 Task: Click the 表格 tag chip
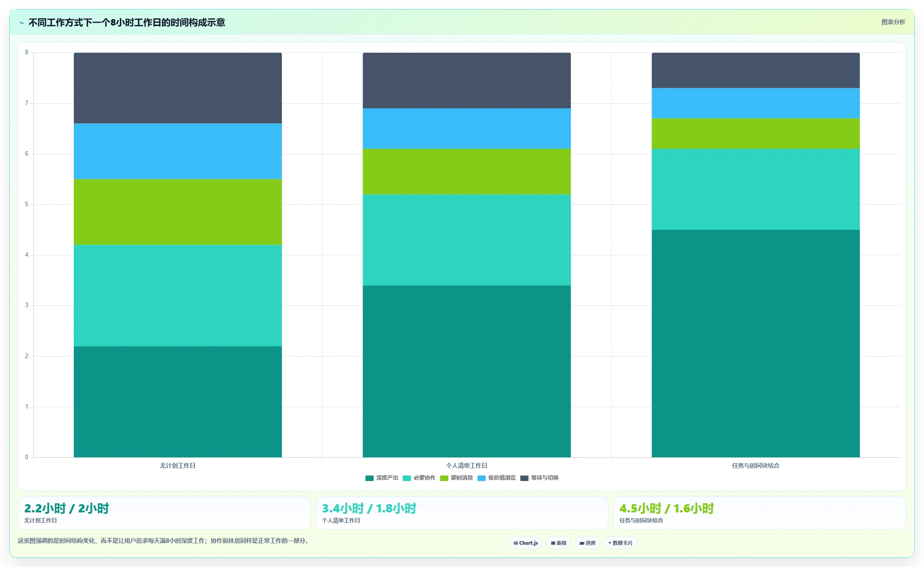(x=558, y=543)
